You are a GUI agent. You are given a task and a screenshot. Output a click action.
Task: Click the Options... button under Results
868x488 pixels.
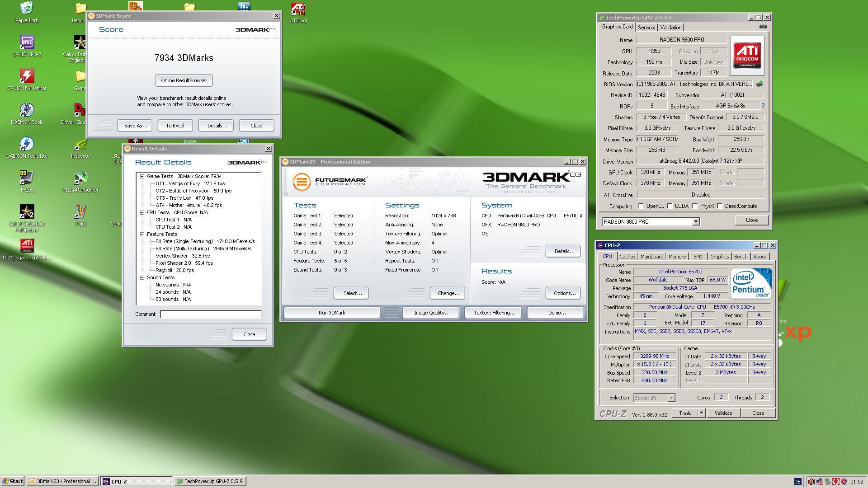(564, 293)
